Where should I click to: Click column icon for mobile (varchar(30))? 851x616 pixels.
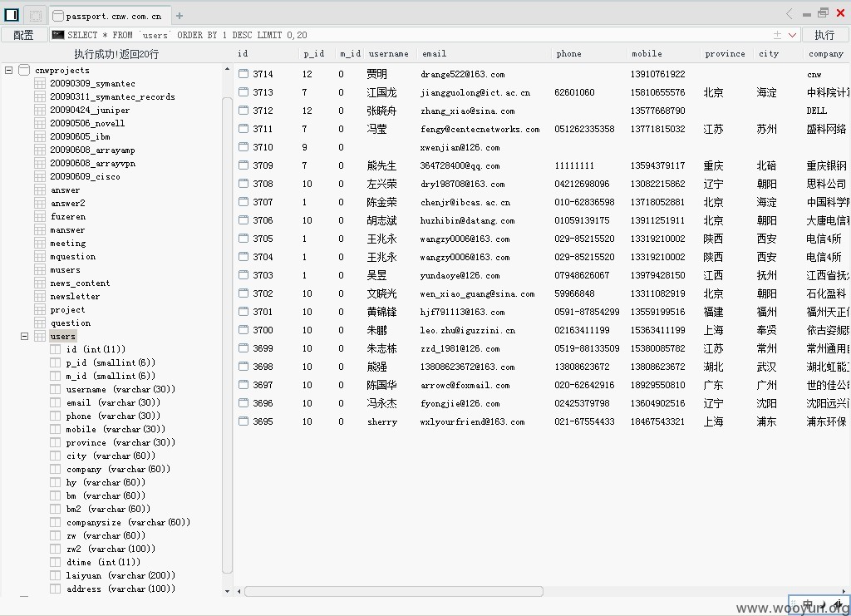pos(55,429)
